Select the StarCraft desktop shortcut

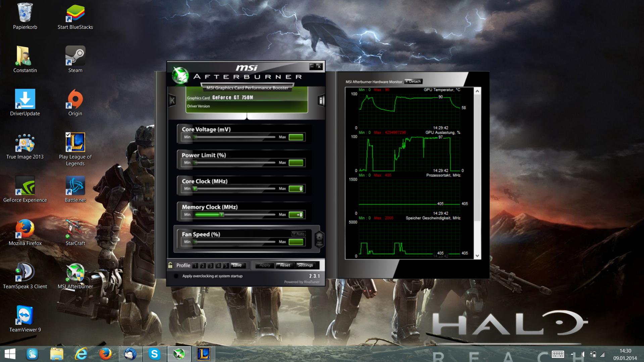pyautogui.click(x=75, y=233)
